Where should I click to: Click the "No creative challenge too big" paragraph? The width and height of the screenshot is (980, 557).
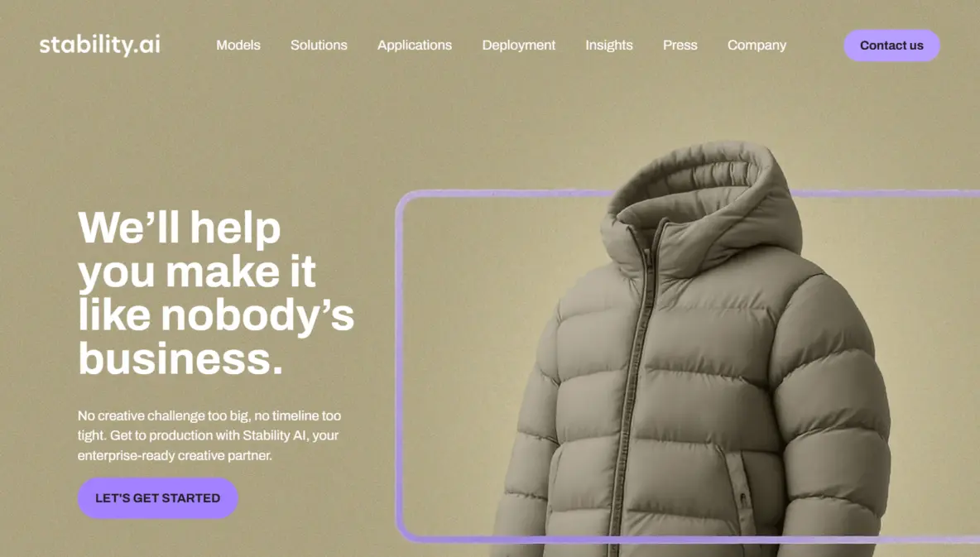tap(209, 435)
